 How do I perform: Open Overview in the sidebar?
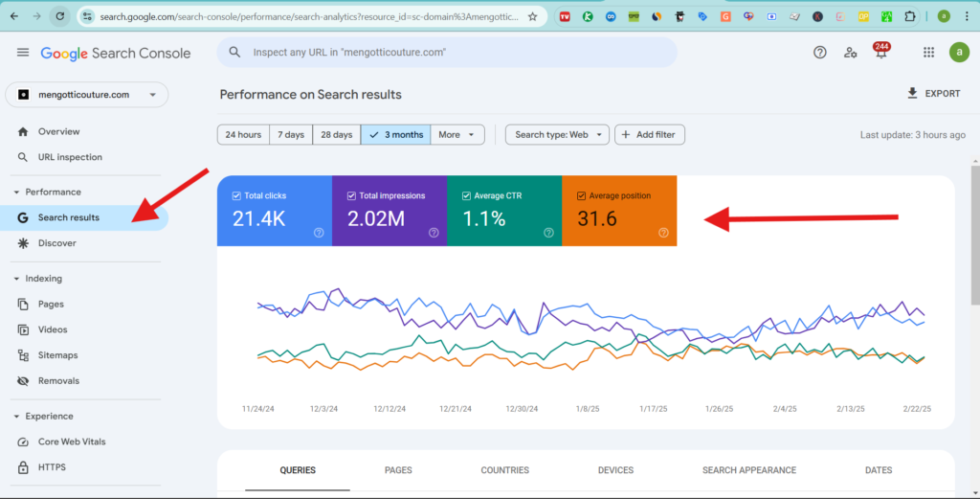[x=84, y=131]
